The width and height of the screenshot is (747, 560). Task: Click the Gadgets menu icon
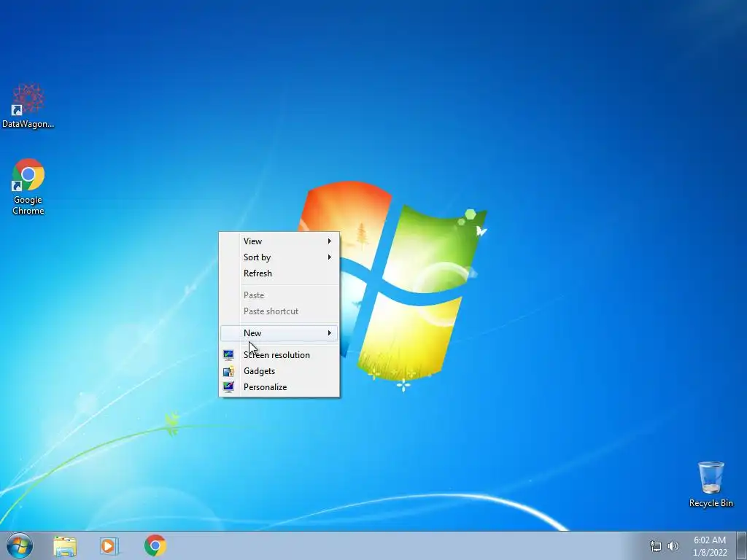coord(228,371)
